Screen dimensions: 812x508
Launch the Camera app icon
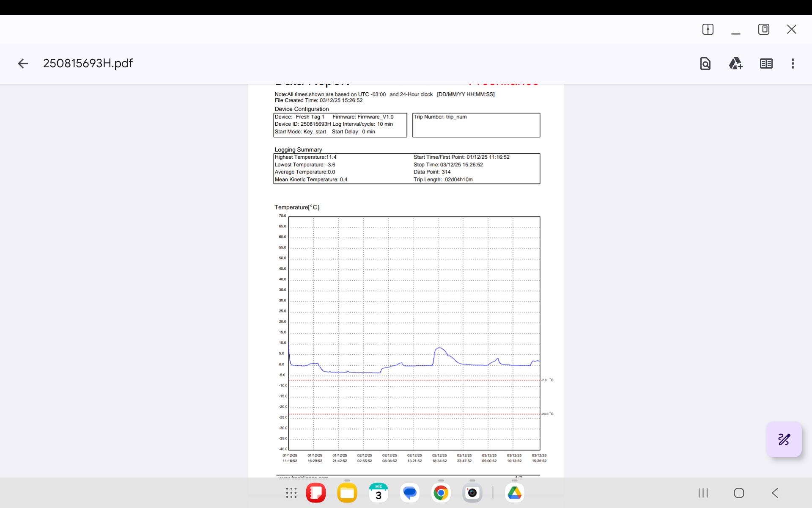pyautogui.click(x=472, y=493)
